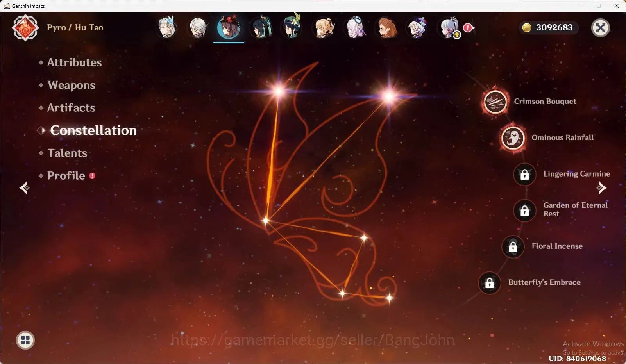Select the Neuvillette avatar with blue feather
Viewport: 626px width, 364px height.
[x=167, y=27]
